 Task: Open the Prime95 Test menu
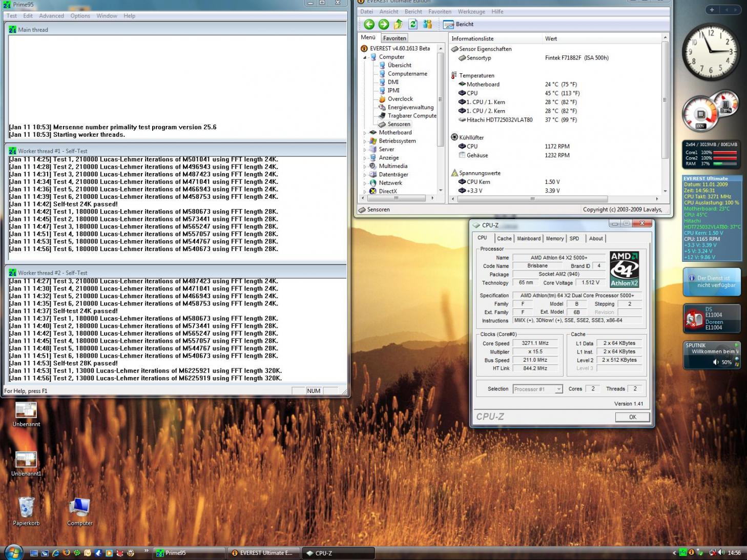click(12, 16)
